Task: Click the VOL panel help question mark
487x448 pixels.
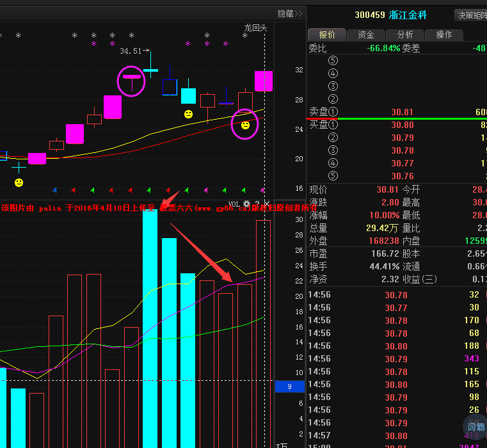Action: click(x=257, y=204)
